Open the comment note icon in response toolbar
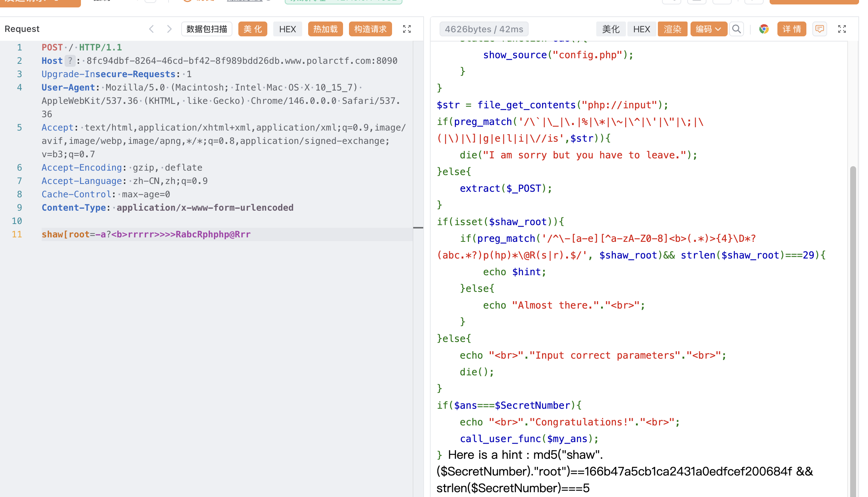This screenshot has height=497, width=868. [819, 29]
